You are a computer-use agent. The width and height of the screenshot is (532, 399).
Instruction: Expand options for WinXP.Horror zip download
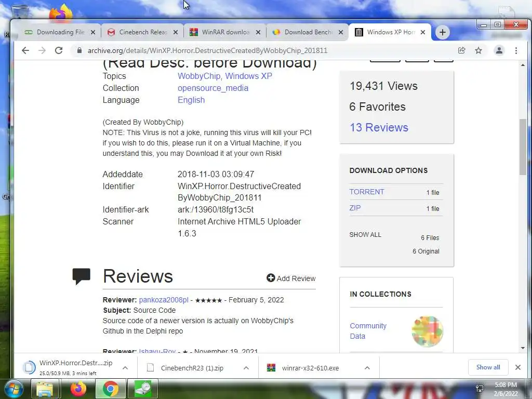pos(125,368)
